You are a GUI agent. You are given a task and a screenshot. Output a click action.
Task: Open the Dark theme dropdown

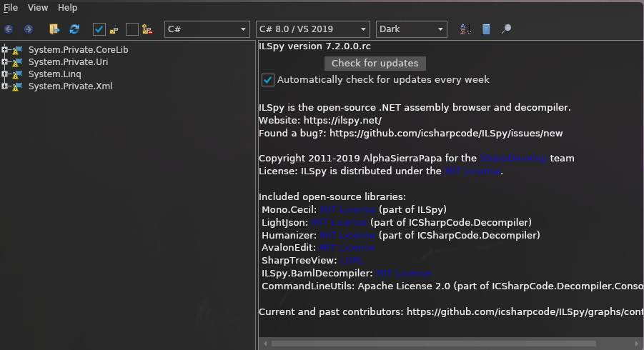pyautogui.click(x=411, y=29)
